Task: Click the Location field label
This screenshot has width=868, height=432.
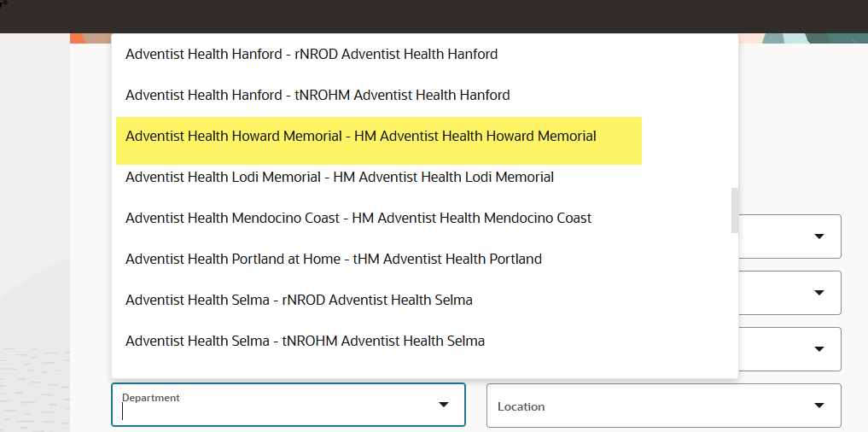Action: click(x=521, y=406)
